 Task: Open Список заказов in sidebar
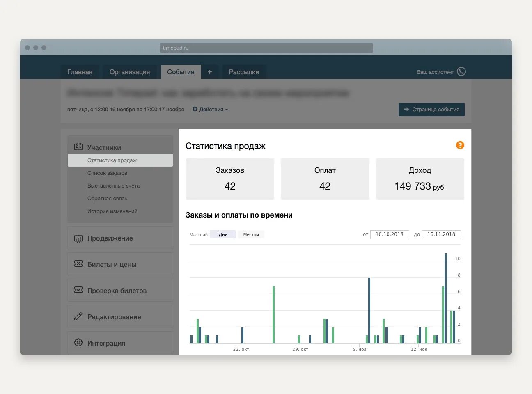click(107, 173)
